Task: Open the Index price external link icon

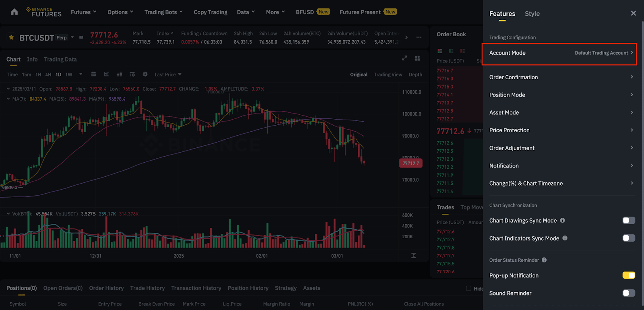Action: pos(172,33)
